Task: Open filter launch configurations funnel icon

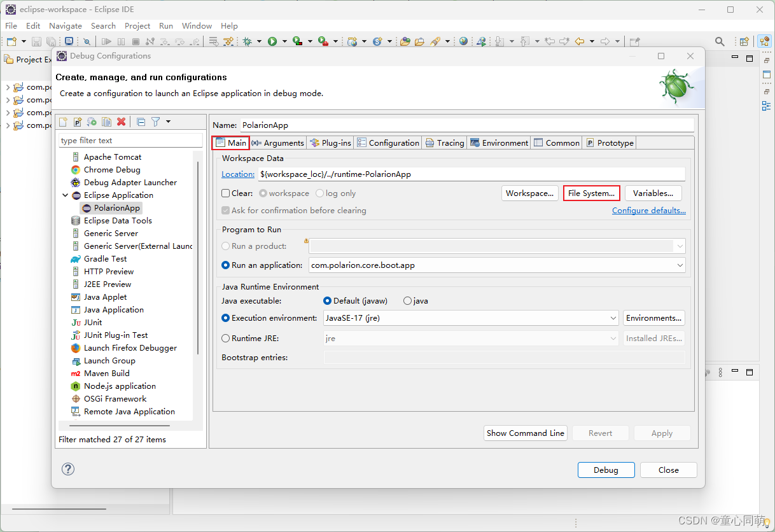Action: 155,122
